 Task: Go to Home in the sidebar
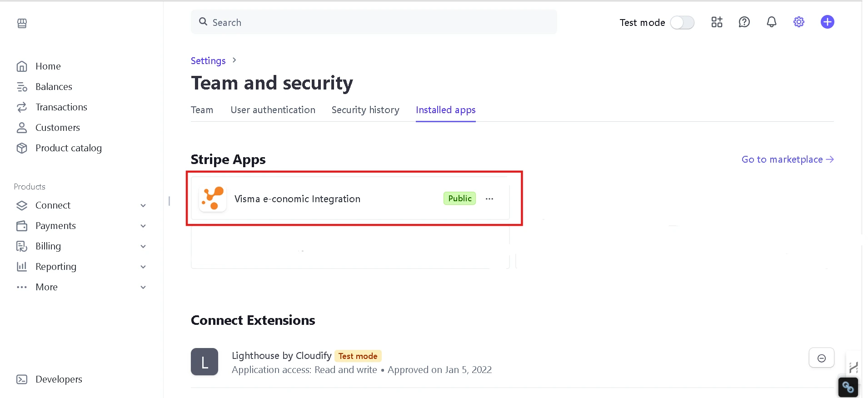click(x=48, y=66)
